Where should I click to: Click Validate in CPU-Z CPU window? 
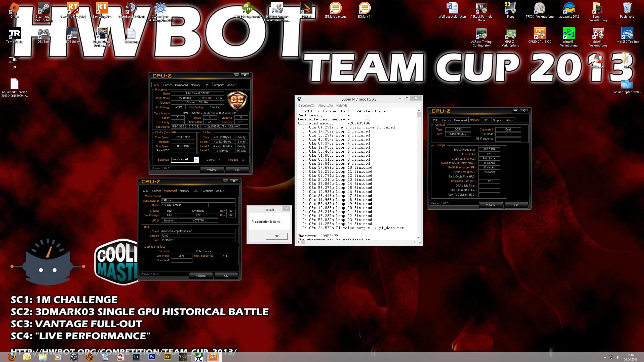pos(212,170)
